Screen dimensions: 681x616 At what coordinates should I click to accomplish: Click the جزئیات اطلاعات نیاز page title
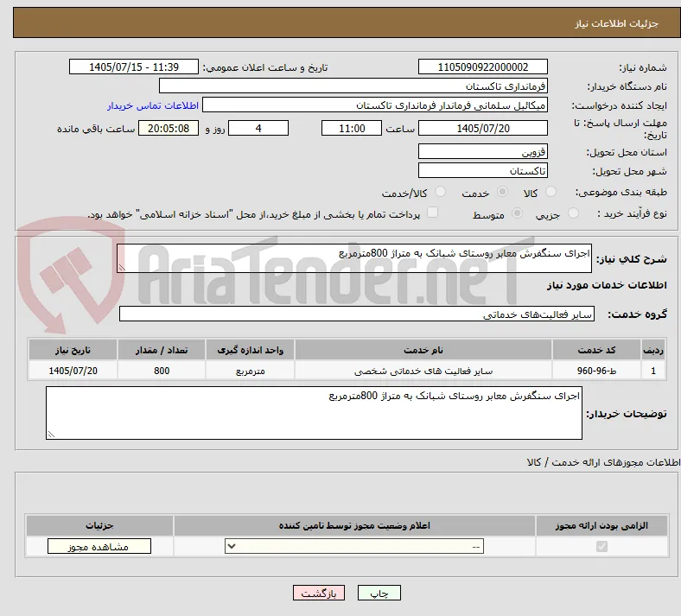pos(617,23)
